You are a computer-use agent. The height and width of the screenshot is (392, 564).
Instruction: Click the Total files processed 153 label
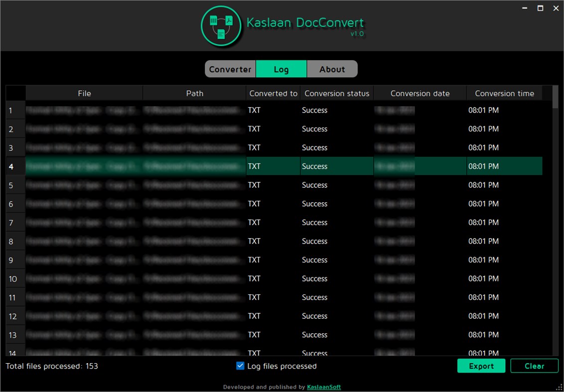coord(51,366)
